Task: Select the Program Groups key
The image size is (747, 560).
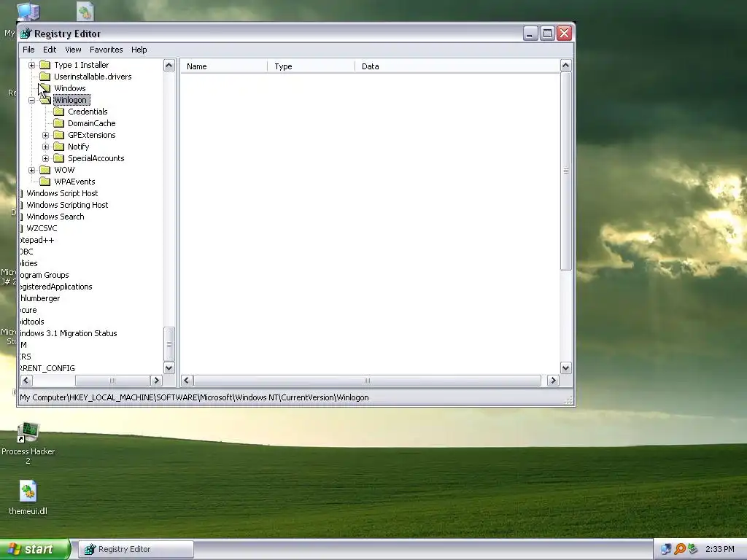Action: coord(44,275)
